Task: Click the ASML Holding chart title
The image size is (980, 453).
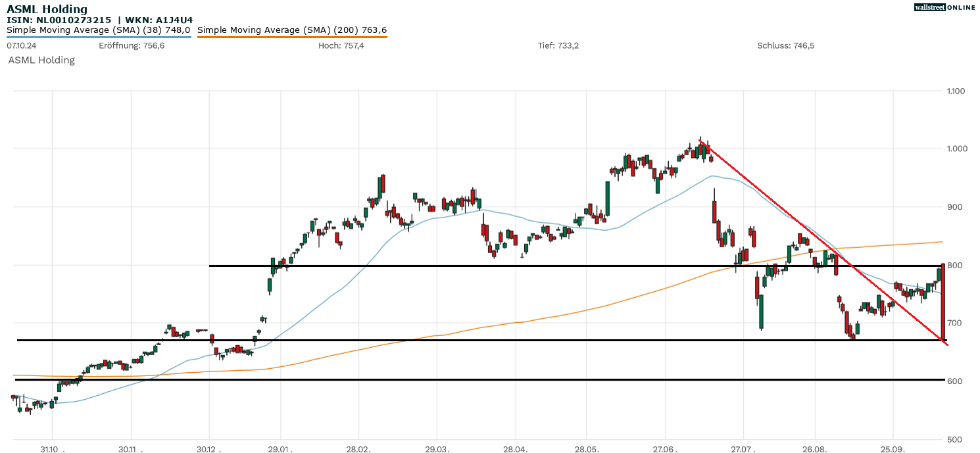Action: tap(47, 9)
